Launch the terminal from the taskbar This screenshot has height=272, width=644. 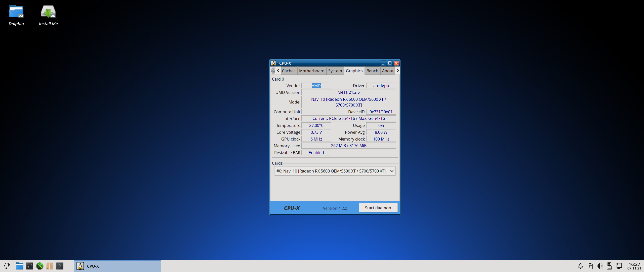pyautogui.click(x=60, y=266)
